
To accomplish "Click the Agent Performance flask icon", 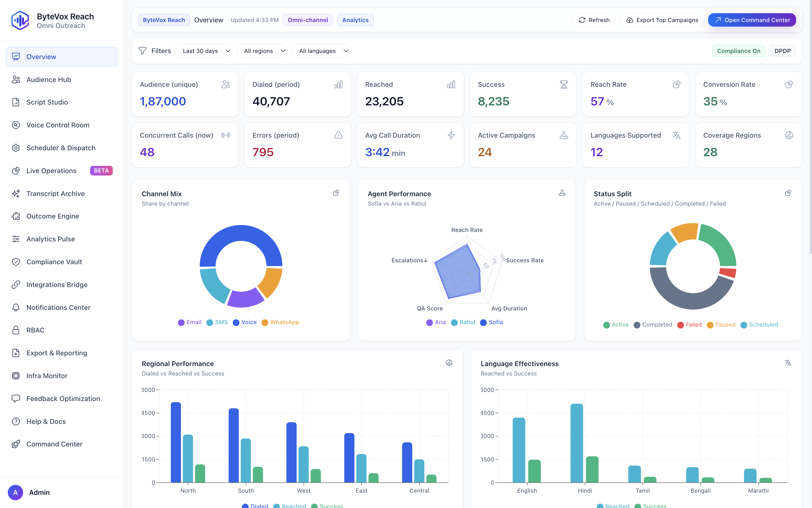I will pyautogui.click(x=562, y=193).
